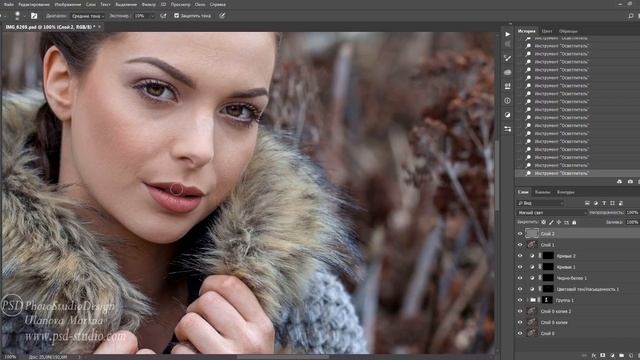Image resolution: width=640 pixels, height=360 pixels.
Task: Open the Adjustments panel icon in dock
Action: point(507,115)
